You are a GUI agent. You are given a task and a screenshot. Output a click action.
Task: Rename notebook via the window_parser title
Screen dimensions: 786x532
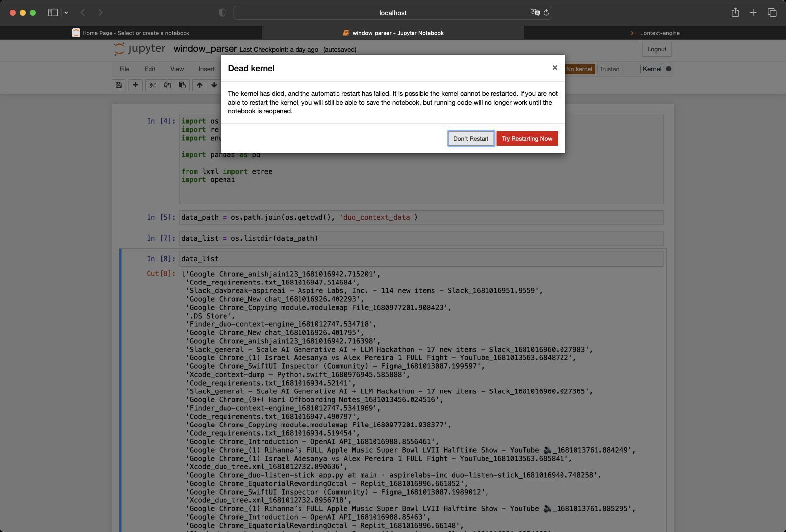click(x=205, y=49)
